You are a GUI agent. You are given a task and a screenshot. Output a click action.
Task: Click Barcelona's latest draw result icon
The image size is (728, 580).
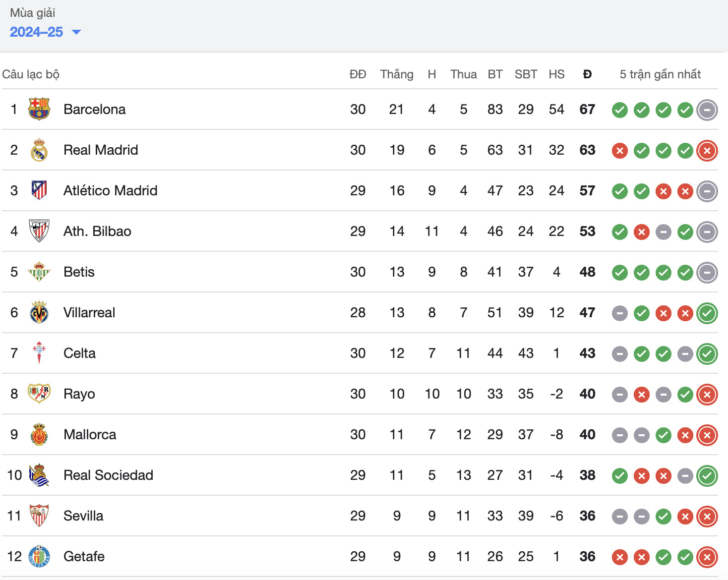[707, 110]
